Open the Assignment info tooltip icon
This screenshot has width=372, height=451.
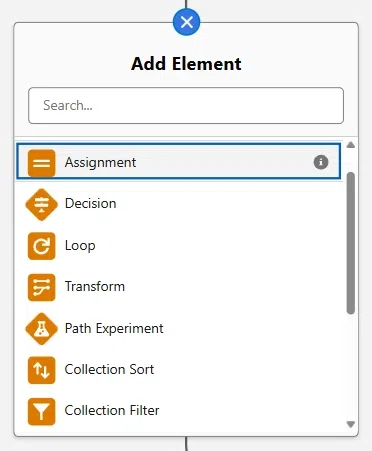click(321, 162)
